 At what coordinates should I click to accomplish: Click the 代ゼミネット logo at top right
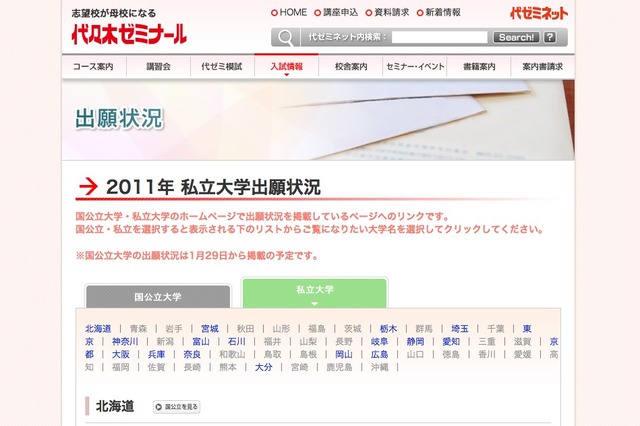tap(538, 13)
